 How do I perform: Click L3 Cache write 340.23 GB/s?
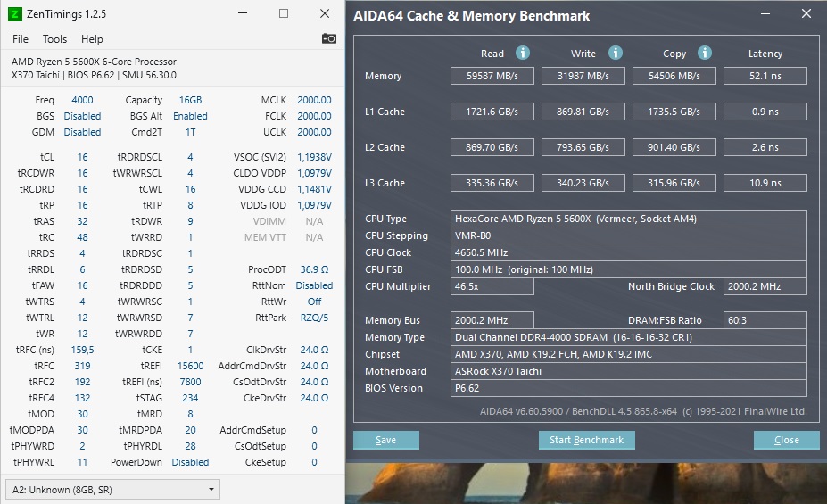click(x=583, y=183)
